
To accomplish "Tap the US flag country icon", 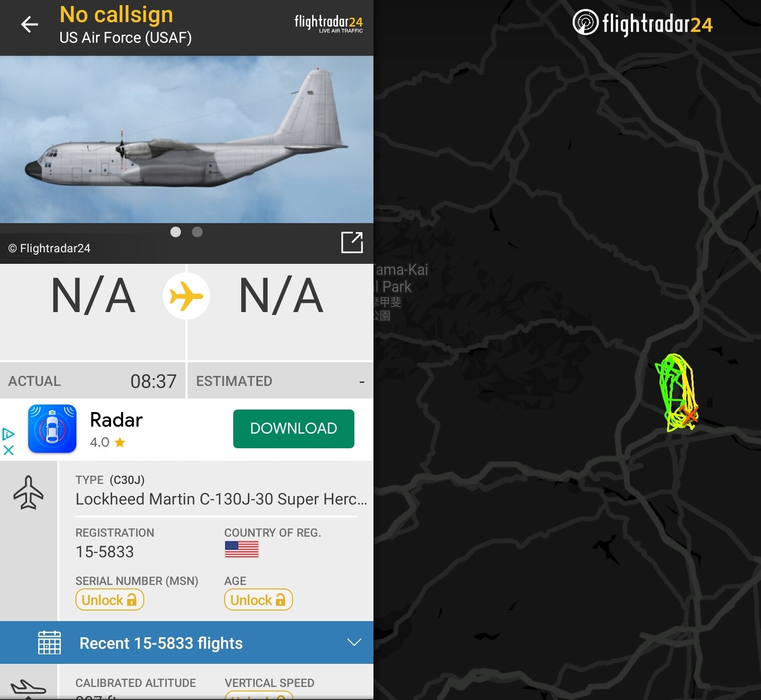I will pos(242,549).
